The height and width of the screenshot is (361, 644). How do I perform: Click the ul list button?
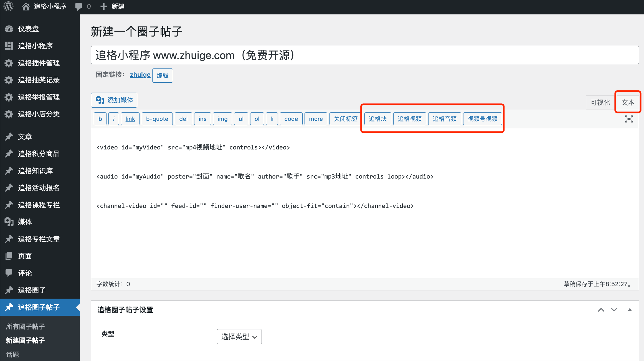[x=241, y=119]
